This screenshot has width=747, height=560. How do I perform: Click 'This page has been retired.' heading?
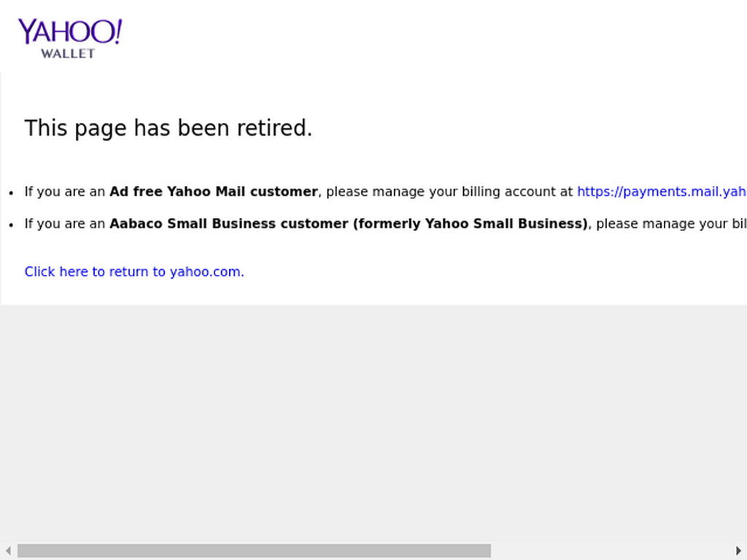(169, 128)
